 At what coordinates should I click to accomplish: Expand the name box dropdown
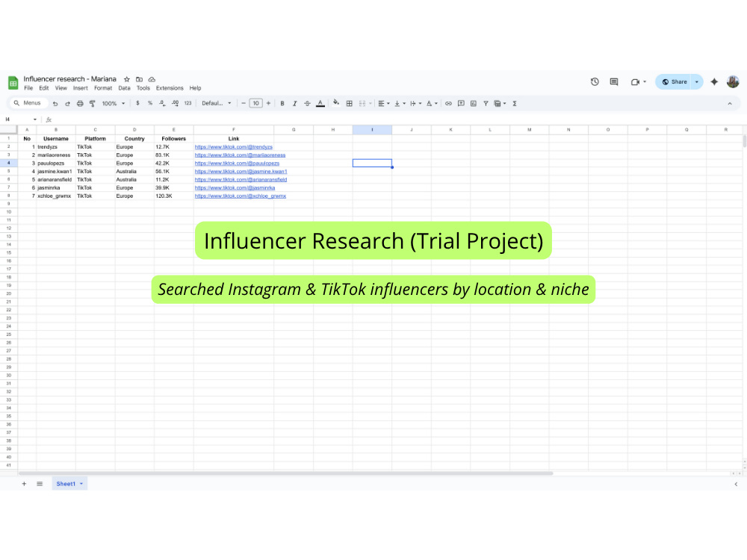35,119
